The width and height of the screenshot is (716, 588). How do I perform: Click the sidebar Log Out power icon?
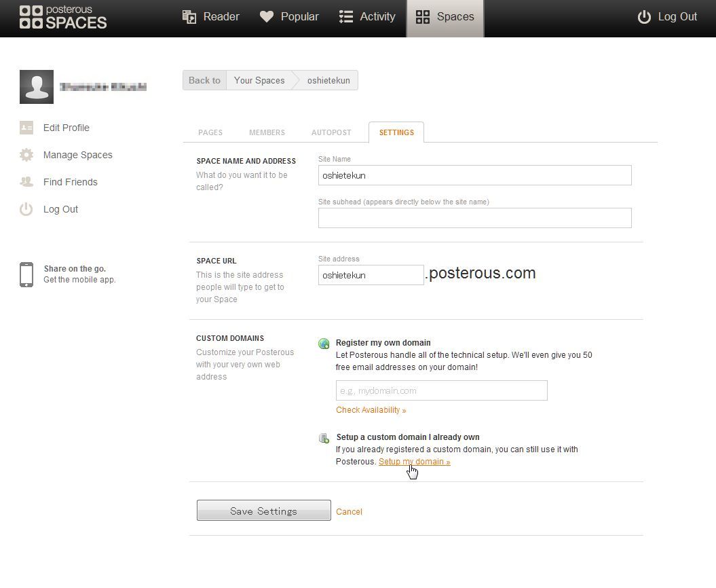point(26,209)
